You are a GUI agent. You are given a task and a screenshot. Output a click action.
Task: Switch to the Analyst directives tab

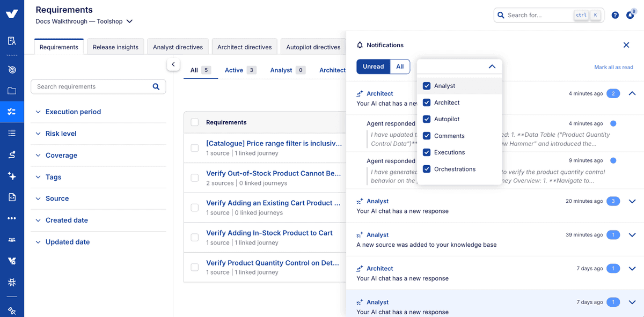(x=178, y=47)
